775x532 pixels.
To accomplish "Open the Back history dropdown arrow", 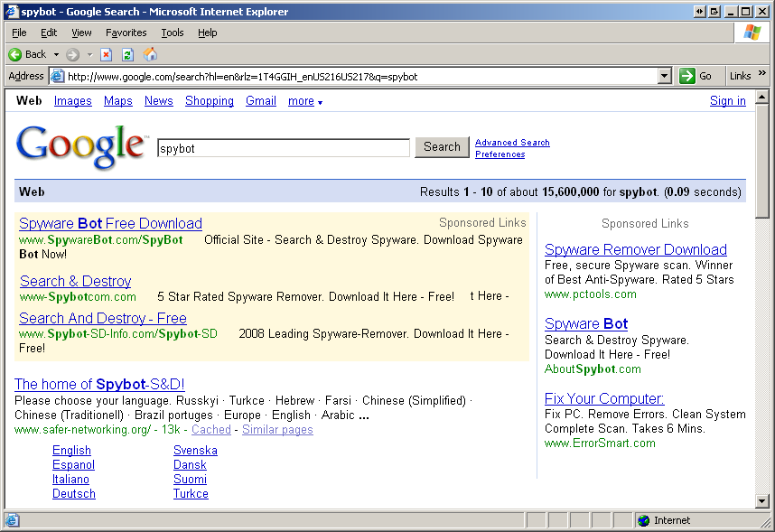I will tap(56, 54).
